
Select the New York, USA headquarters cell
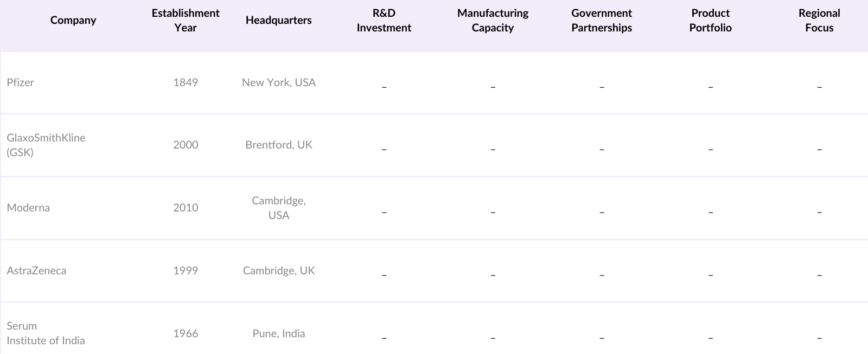(x=279, y=82)
